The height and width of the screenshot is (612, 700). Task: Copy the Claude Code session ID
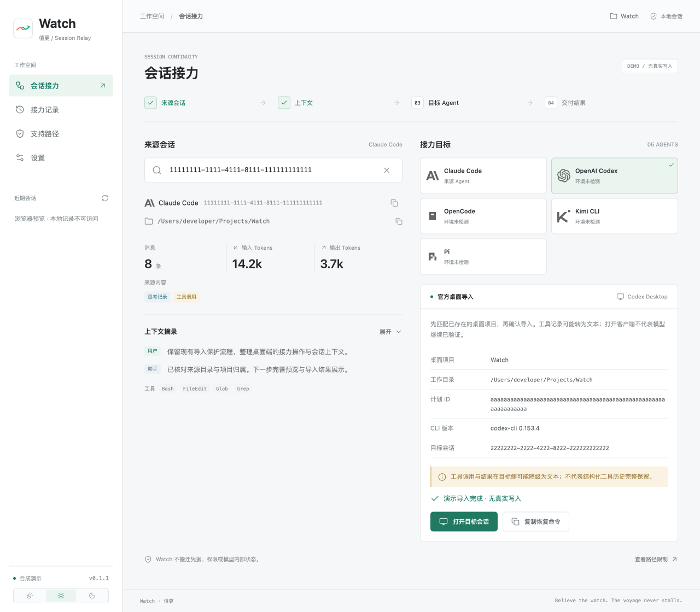pos(394,203)
